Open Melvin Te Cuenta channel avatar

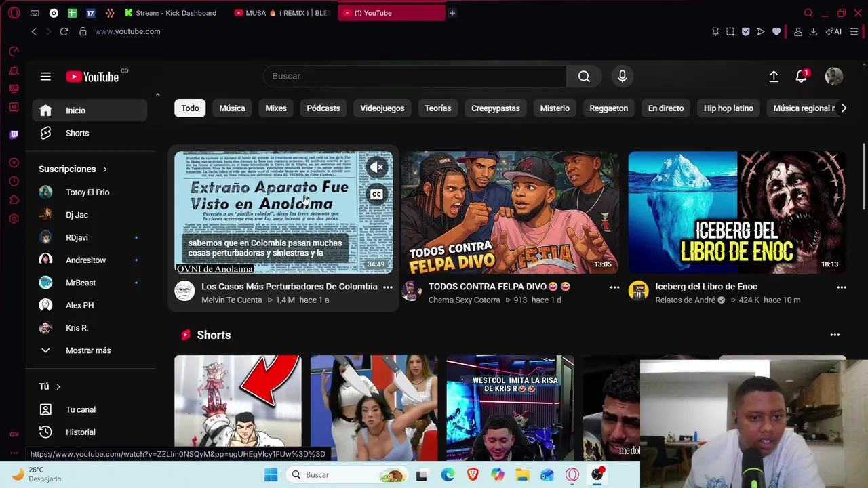point(184,291)
